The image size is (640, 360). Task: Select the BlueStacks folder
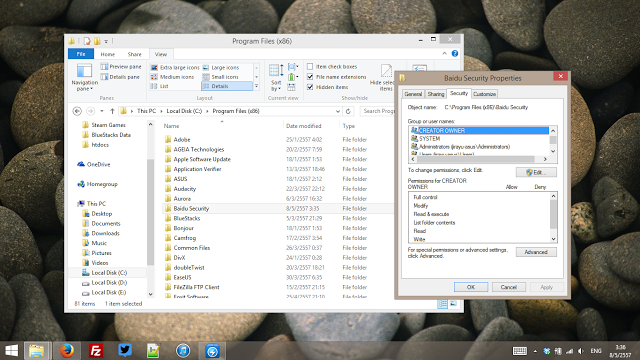[x=187, y=218]
